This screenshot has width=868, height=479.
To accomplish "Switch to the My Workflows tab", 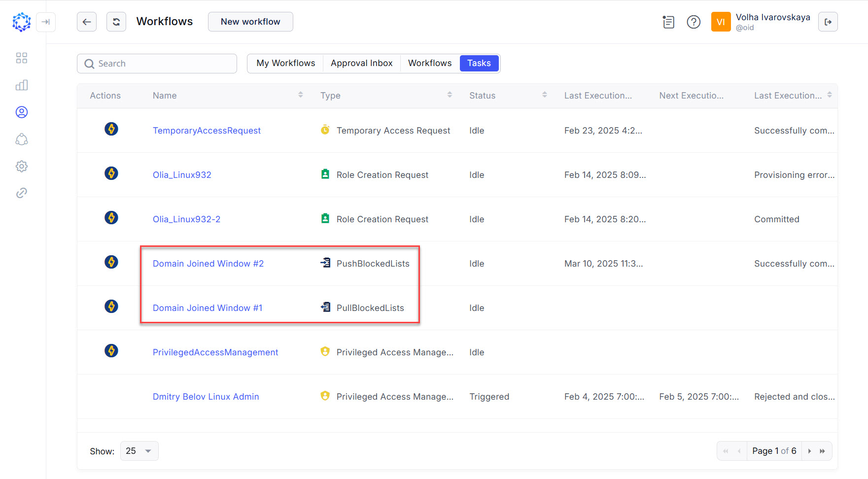I will click(x=285, y=63).
